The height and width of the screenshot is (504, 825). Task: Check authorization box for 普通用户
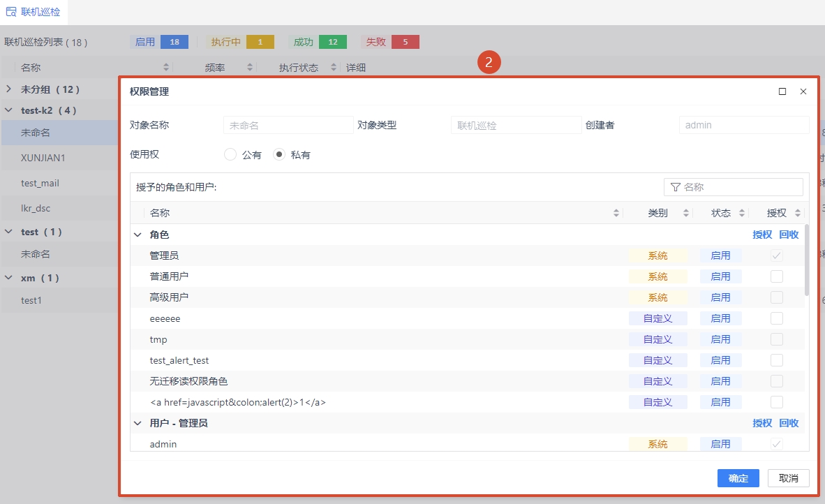click(777, 276)
